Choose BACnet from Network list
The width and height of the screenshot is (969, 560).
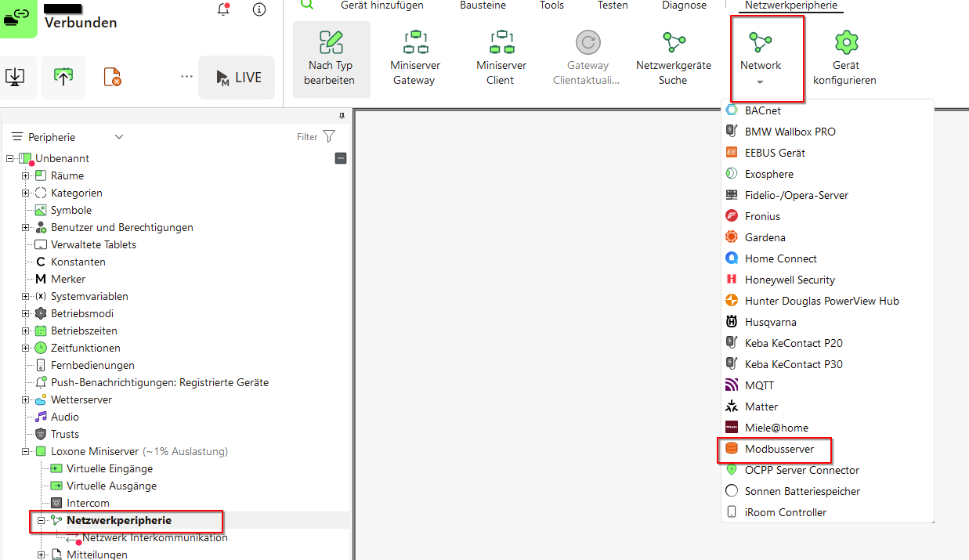tap(827, 110)
